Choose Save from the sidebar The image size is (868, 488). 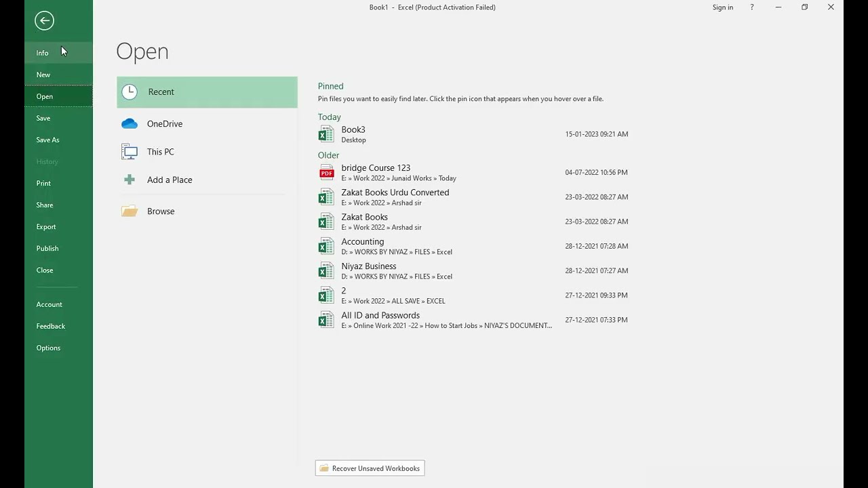58,118
